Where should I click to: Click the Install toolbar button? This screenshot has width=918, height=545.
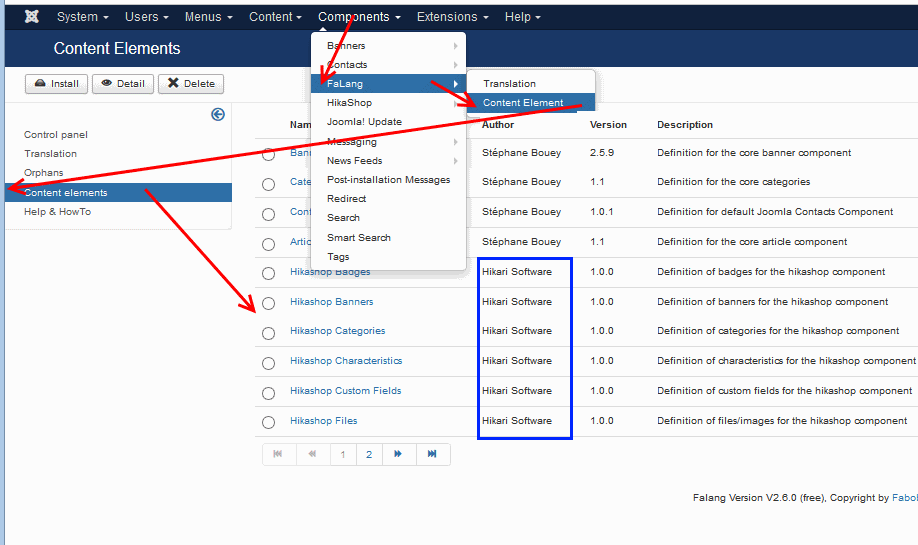[x=56, y=84]
